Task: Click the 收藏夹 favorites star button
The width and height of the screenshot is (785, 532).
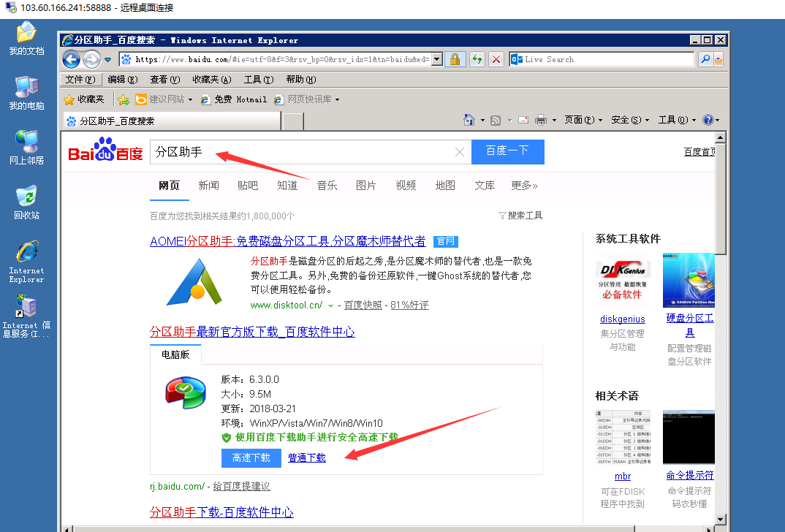Action: tap(84, 99)
